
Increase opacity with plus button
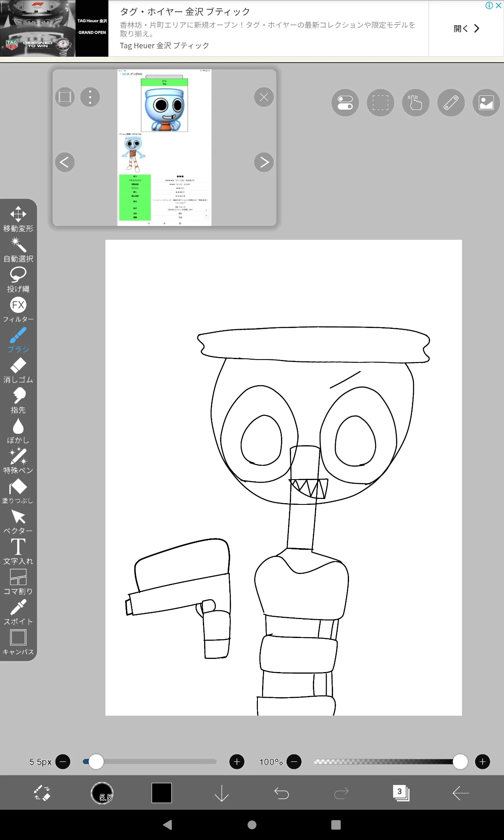click(x=483, y=761)
